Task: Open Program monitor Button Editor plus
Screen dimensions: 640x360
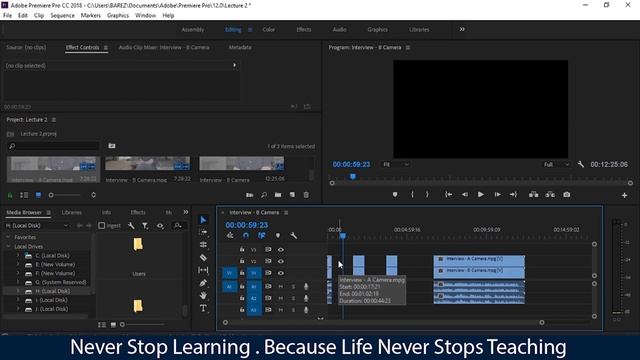Action: coord(624,196)
